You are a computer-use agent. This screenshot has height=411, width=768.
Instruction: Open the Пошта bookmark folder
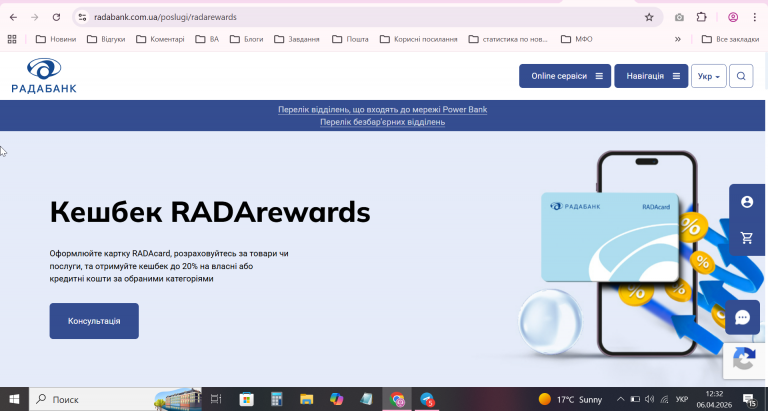[x=350, y=39]
